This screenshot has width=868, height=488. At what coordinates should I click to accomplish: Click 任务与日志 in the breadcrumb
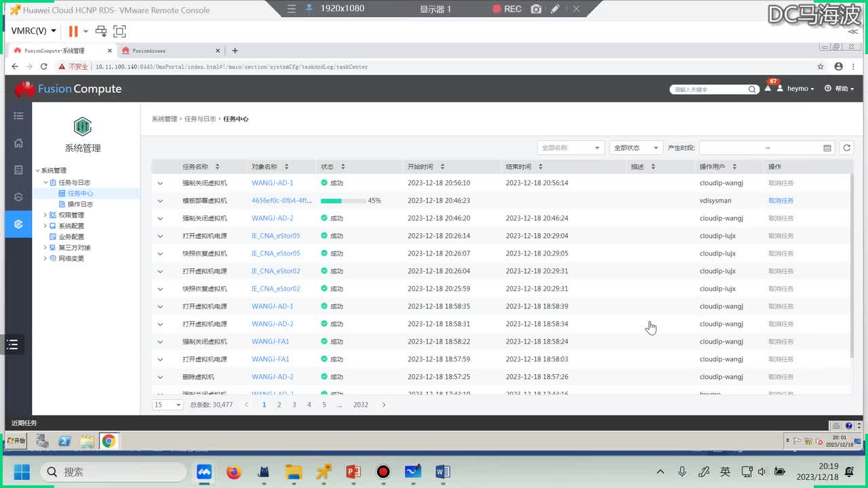[200, 119]
